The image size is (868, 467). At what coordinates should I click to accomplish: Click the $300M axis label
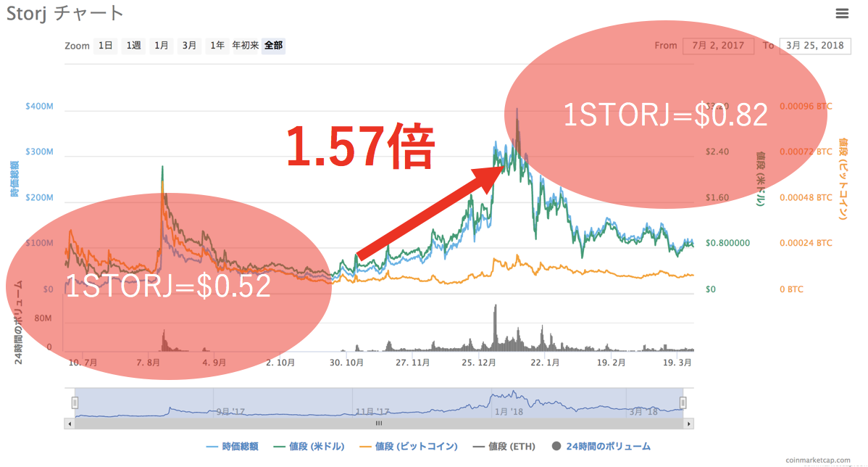click(39, 152)
